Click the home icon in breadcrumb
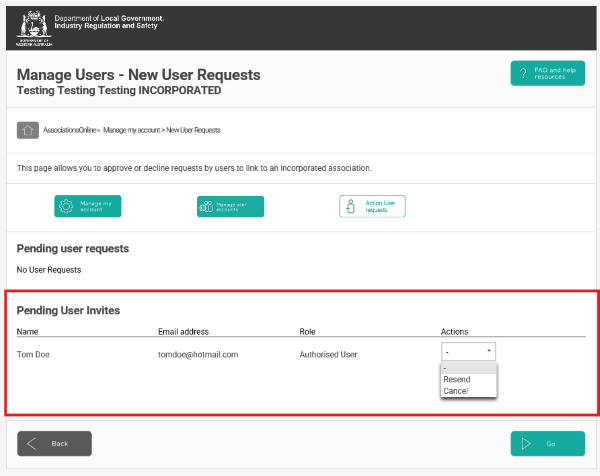This screenshot has width=600, height=476. [x=28, y=130]
